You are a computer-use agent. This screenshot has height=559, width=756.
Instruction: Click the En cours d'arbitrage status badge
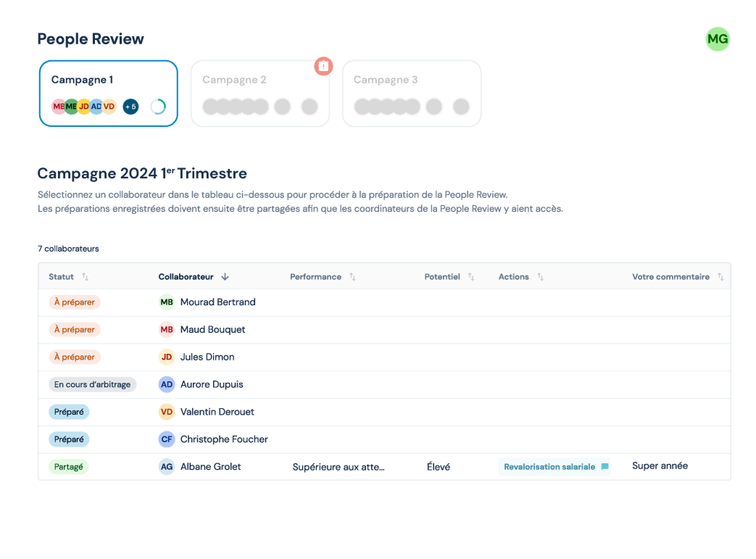pyautogui.click(x=93, y=385)
